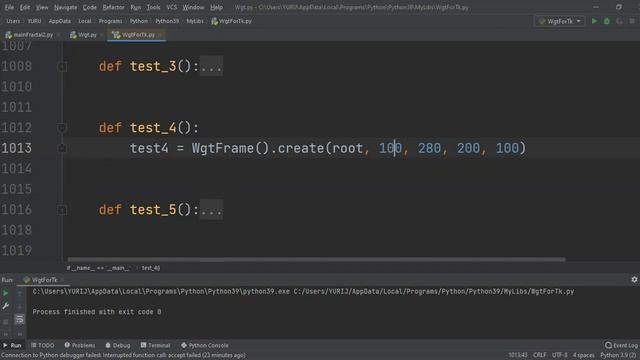Click the greyed-out stop icon in the toolbar
Viewport: 640px width, 360px height.
[631, 21]
